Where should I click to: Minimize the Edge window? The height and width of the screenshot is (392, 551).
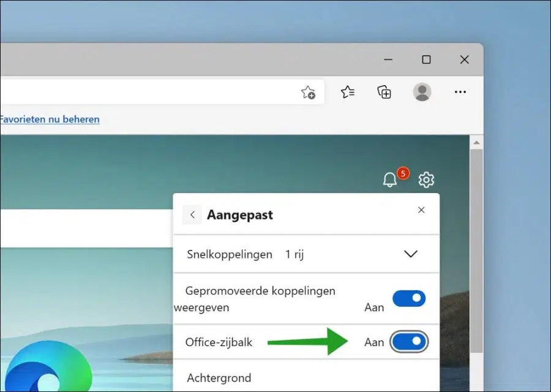click(388, 59)
